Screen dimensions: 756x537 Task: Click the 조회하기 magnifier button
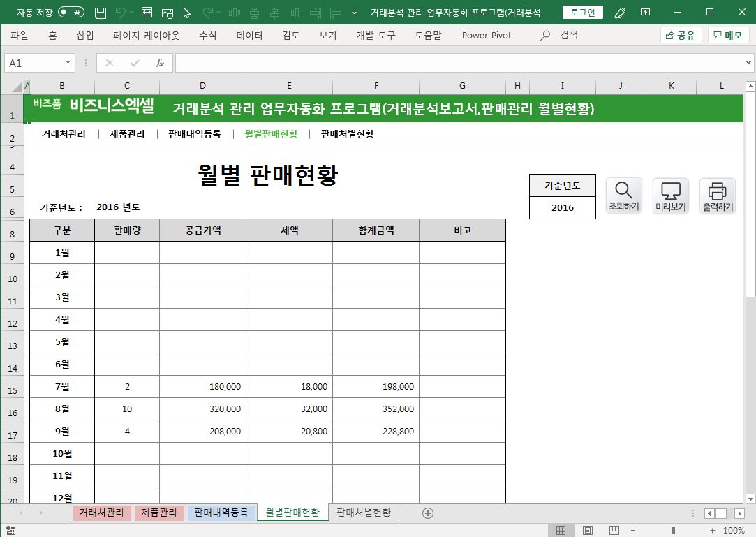pyautogui.click(x=623, y=196)
